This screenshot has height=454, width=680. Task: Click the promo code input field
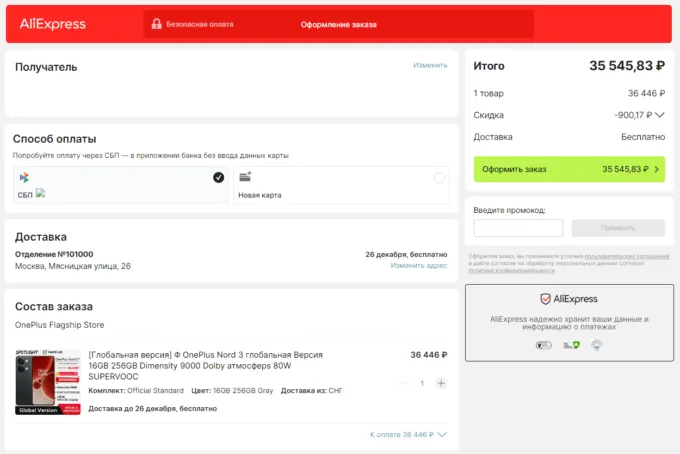(518, 228)
